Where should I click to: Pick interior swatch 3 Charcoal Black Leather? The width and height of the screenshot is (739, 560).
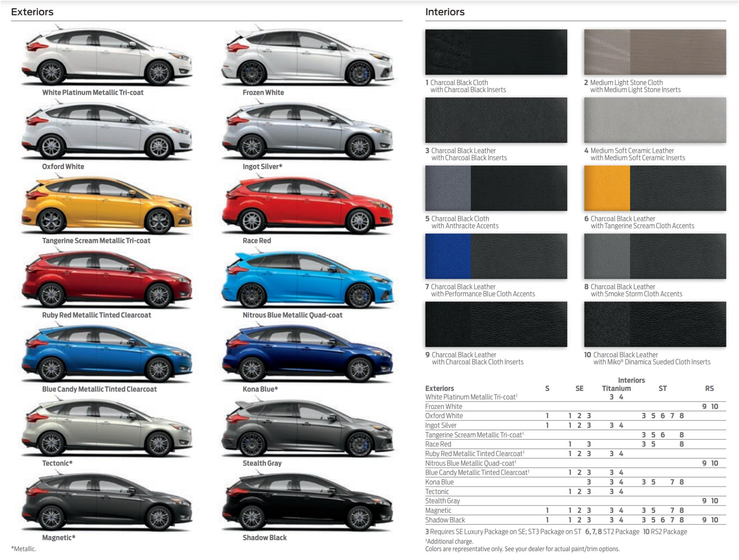[496, 120]
